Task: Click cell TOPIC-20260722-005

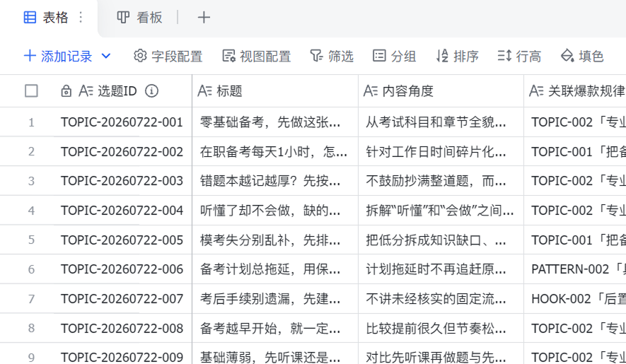Action: 122,240
